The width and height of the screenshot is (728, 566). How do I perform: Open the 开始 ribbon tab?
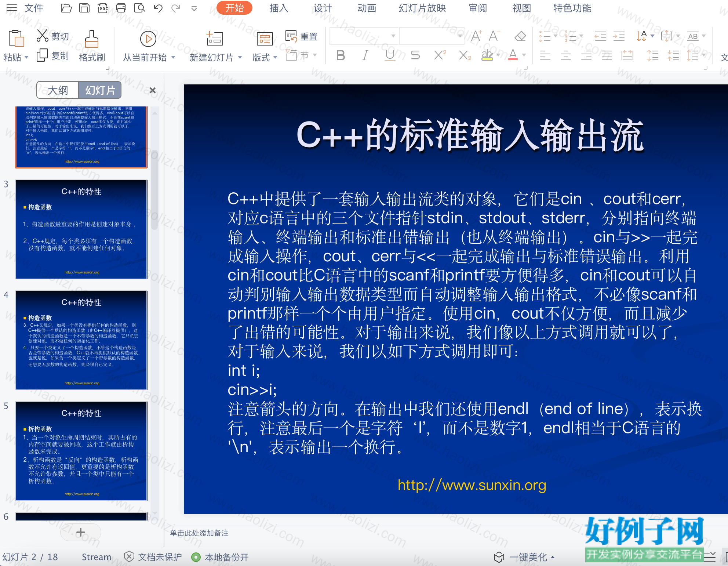point(234,8)
